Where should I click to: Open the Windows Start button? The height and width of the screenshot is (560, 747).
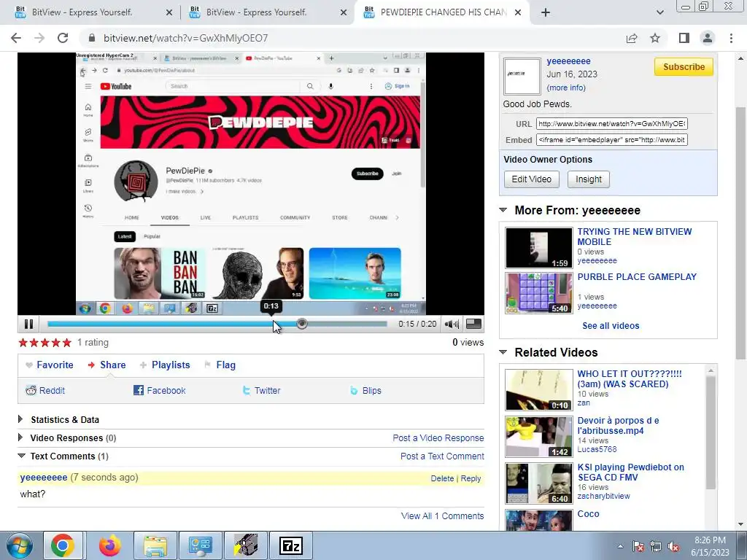(x=20, y=545)
